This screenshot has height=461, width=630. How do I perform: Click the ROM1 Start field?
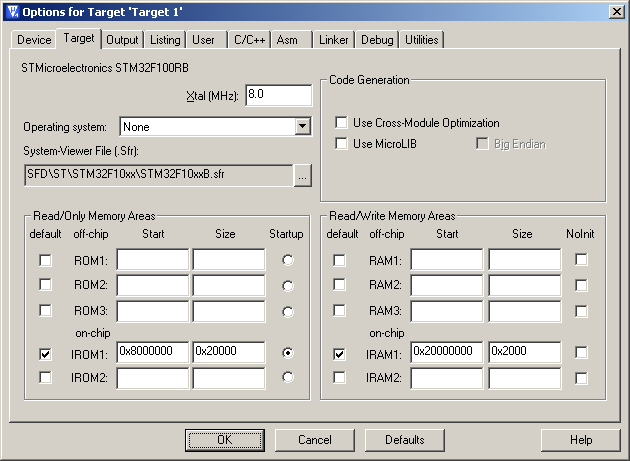[153, 260]
